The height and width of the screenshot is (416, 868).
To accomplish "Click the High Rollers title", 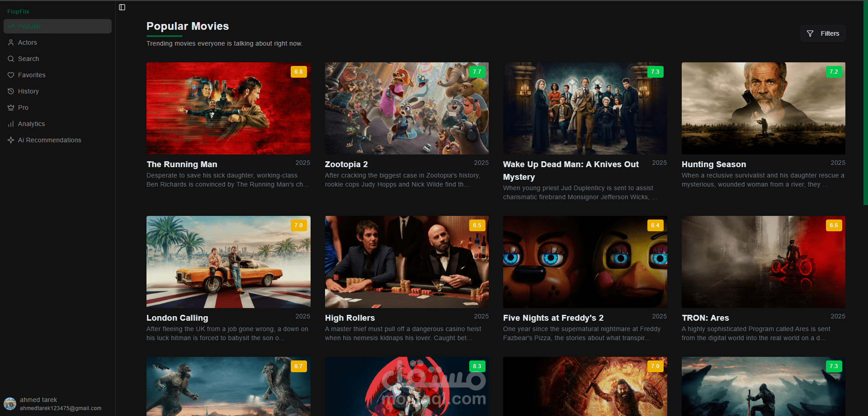I will [x=350, y=318].
